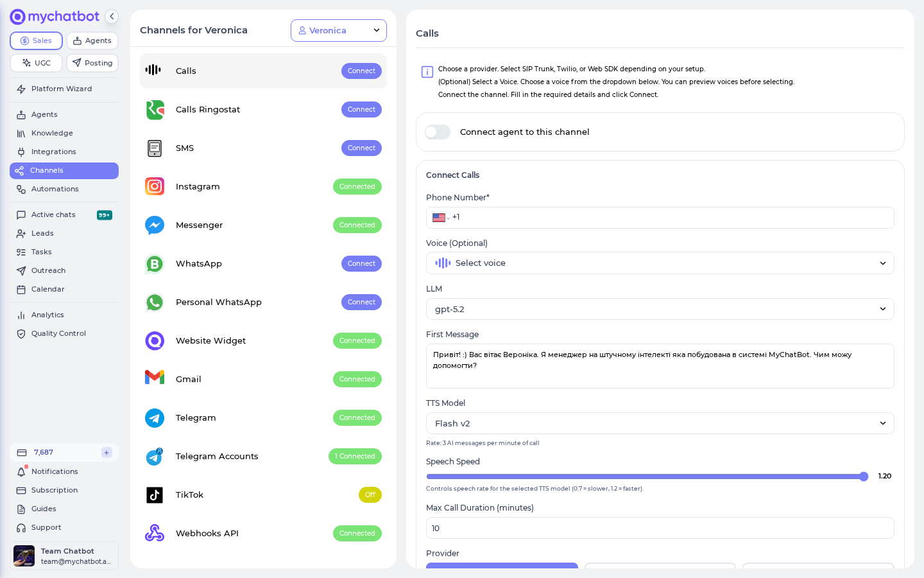Click the 99+ active chats badge

click(x=105, y=215)
